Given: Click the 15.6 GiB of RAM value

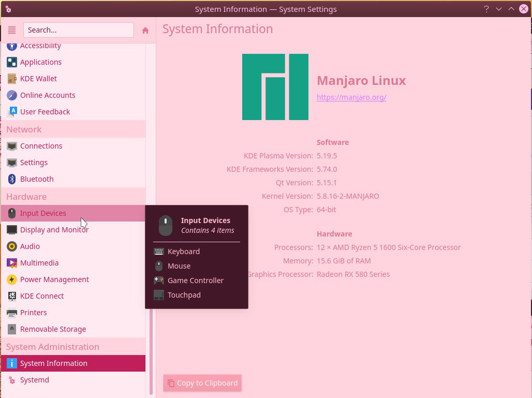Looking at the screenshot, I should tap(344, 261).
